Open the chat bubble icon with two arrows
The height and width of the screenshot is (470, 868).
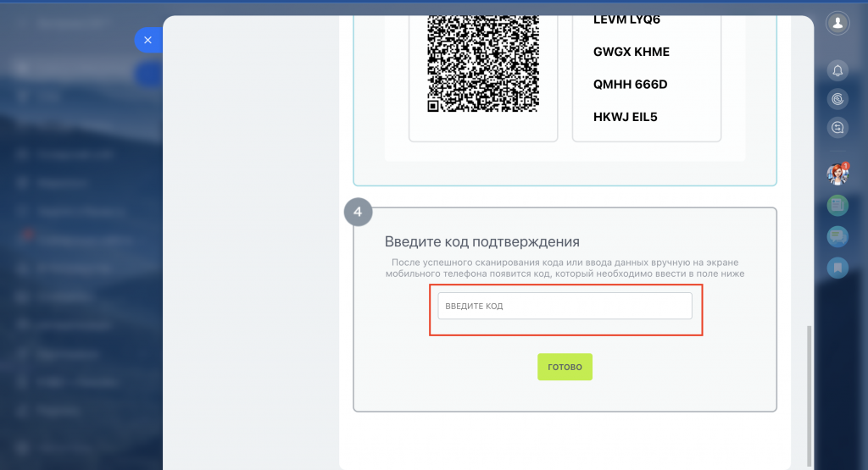[x=837, y=128]
